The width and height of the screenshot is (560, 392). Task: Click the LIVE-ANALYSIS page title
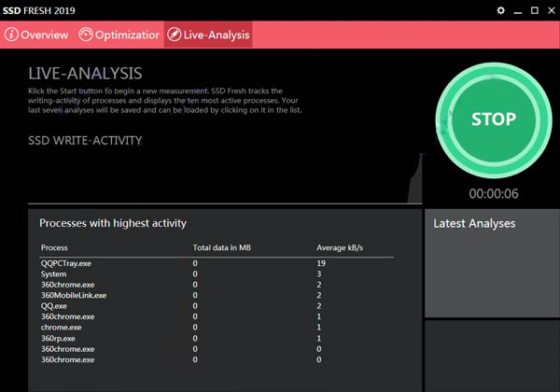coord(85,74)
